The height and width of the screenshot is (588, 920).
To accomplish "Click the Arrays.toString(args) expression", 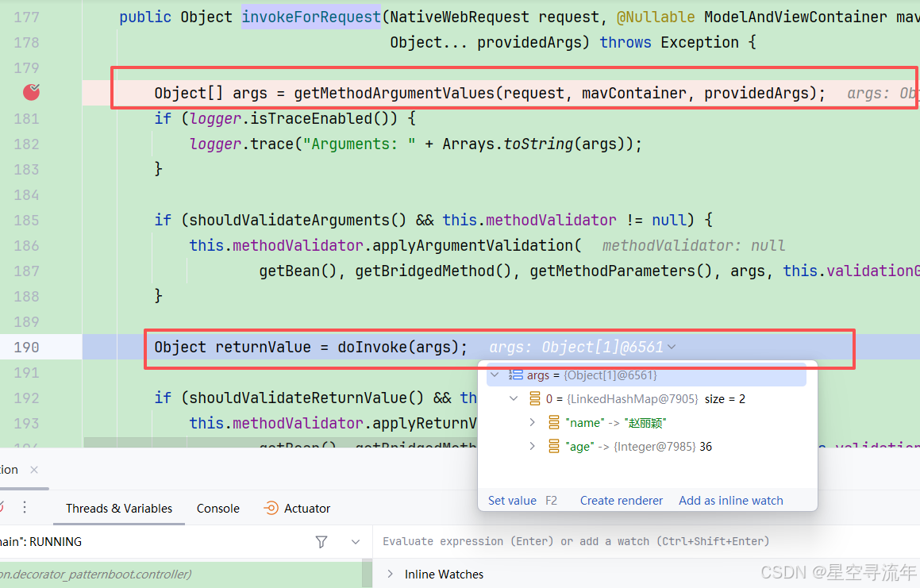I will (537, 144).
